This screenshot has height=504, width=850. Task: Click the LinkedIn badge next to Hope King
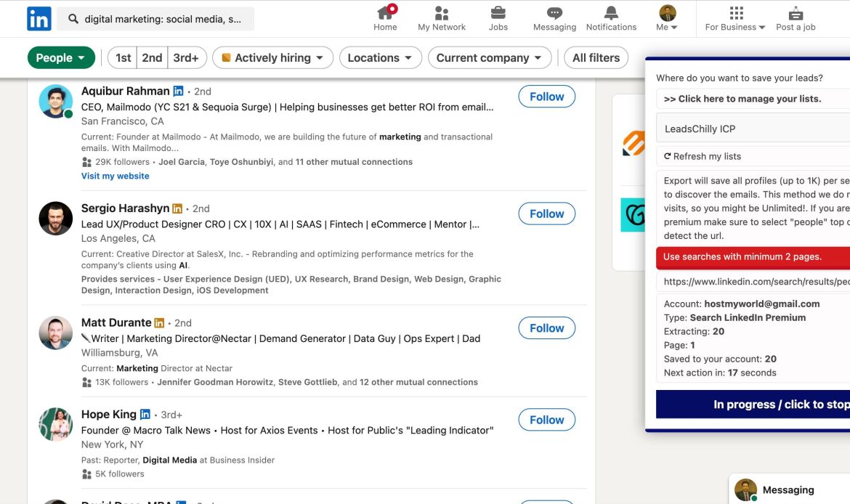point(145,414)
